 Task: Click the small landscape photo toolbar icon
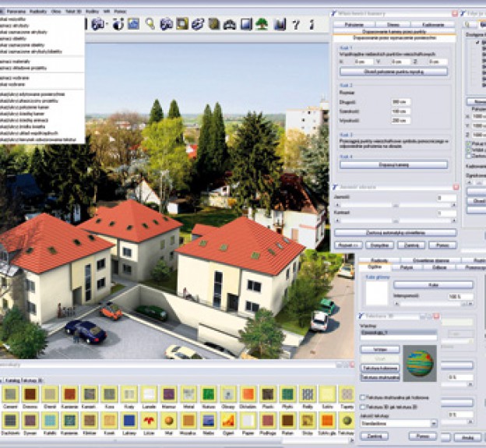tap(134, 24)
